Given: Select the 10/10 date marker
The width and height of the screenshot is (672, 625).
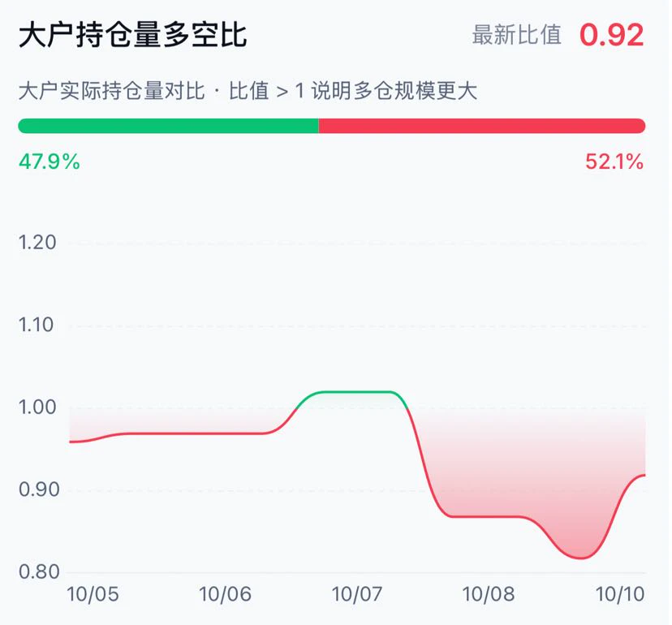Looking at the screenshot, I should [x=620, y=595].
